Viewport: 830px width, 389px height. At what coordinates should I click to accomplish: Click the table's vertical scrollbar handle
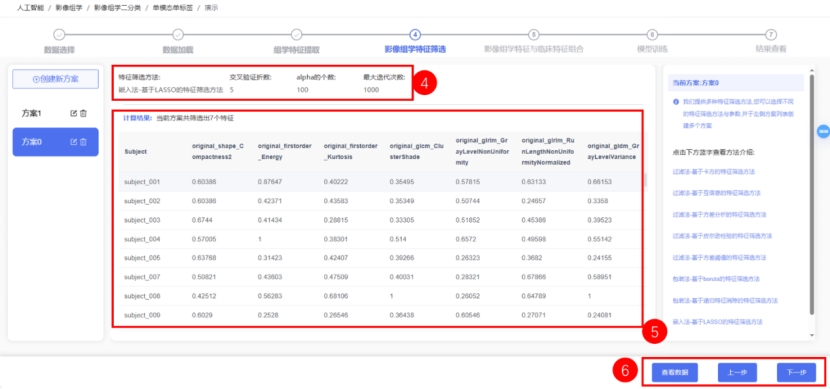click(x=645, y=181)
